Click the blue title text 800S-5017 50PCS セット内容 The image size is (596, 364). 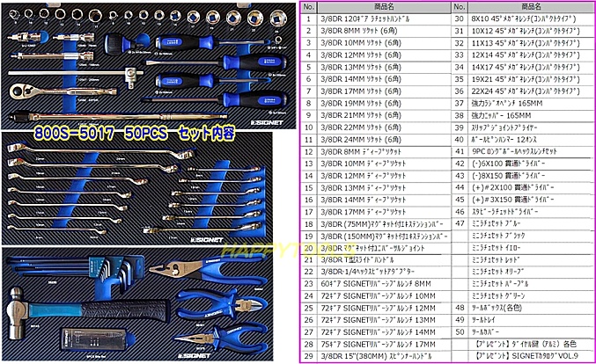point(134,134)
